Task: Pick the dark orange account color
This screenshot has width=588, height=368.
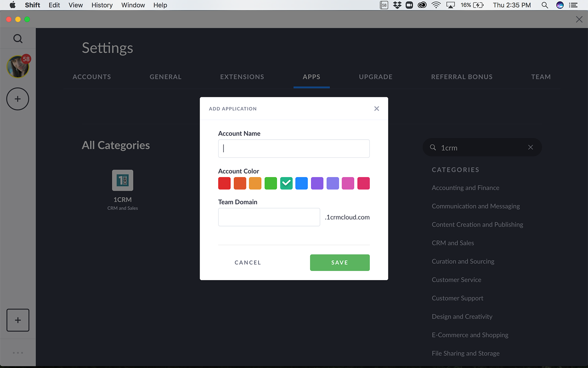Action: tap(240, 183)
